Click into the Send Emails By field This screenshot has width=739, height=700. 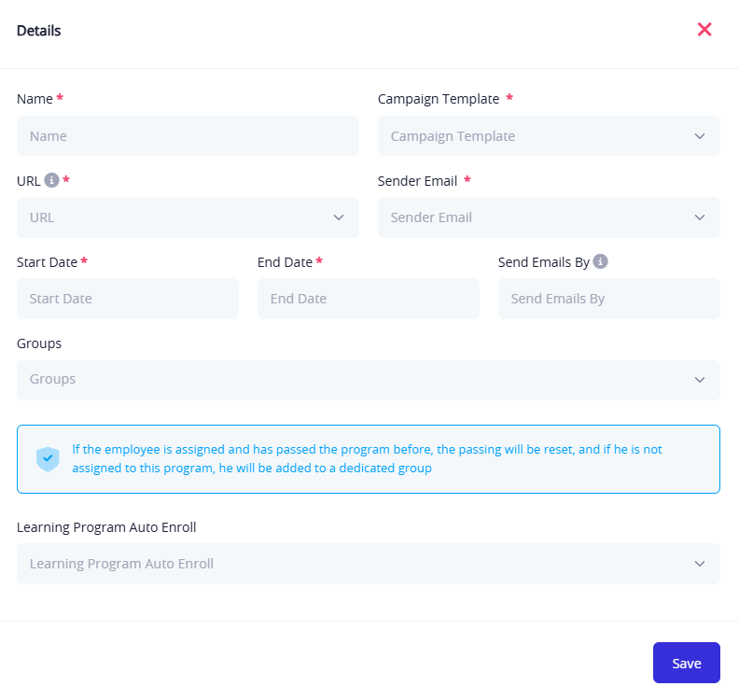click(608, 299)
